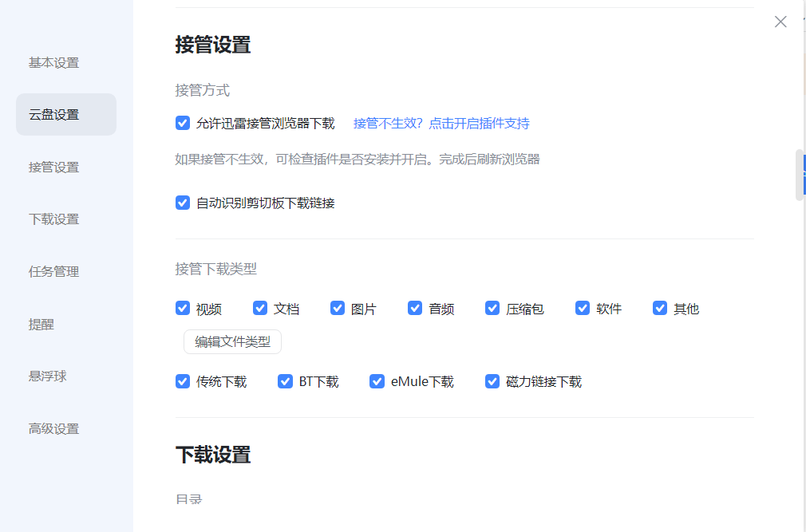Disable 音频 download takeover
The width and height of the screenshot is (806, 532).
click(x=415, y=308)
